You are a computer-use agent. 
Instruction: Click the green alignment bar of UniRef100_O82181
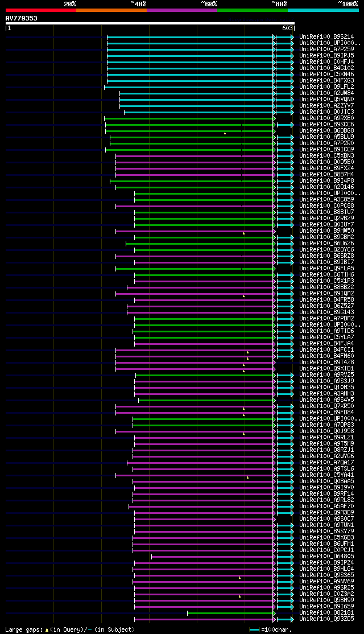click(230, 613)
